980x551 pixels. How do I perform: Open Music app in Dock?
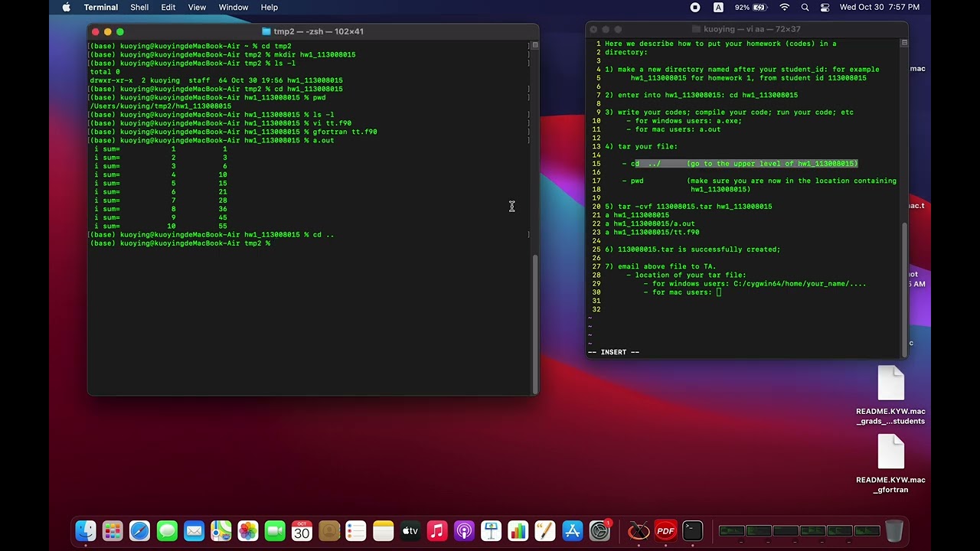pos(437,530)
